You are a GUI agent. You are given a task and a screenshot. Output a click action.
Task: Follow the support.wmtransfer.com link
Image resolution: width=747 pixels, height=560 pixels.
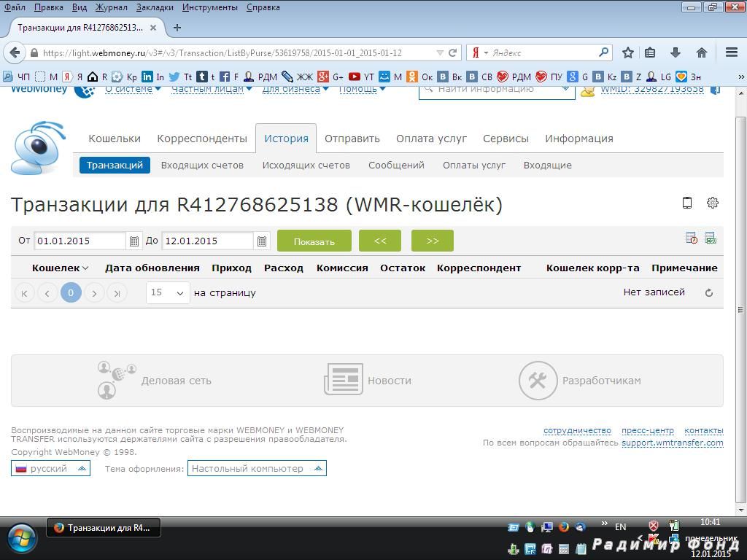672,443
